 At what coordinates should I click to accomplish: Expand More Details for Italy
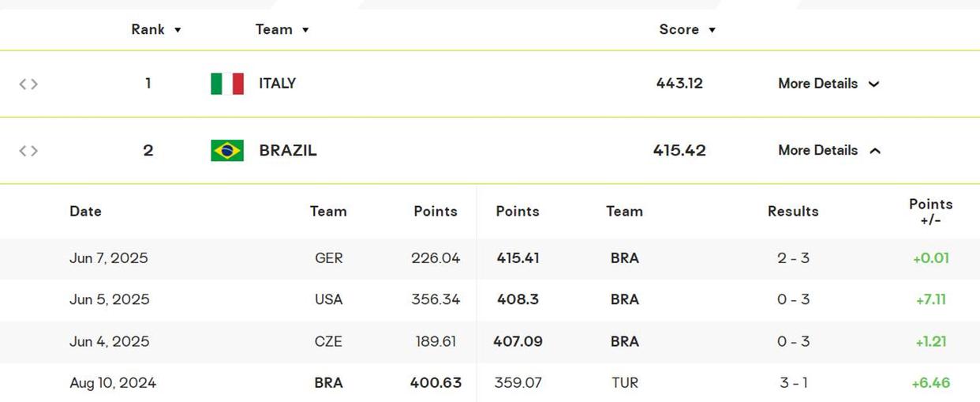tap(829, 84)
